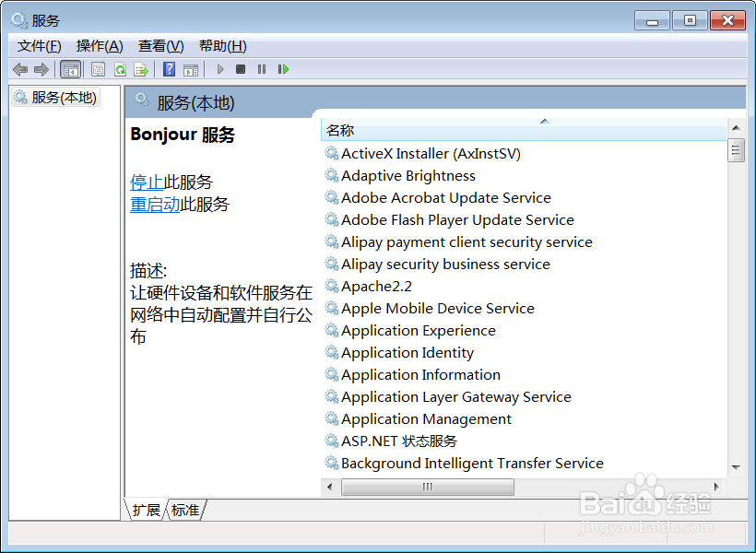756x553 pixels.
Task: Switch to the 扩展 tab
Action: tap(146, 510)
